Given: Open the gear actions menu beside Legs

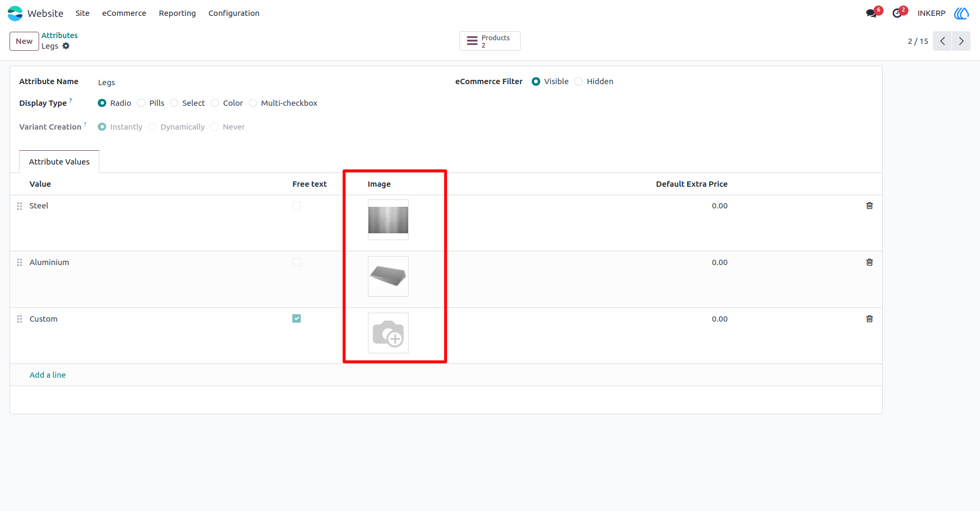Looking at the screenshot, I should coord(66,46).
